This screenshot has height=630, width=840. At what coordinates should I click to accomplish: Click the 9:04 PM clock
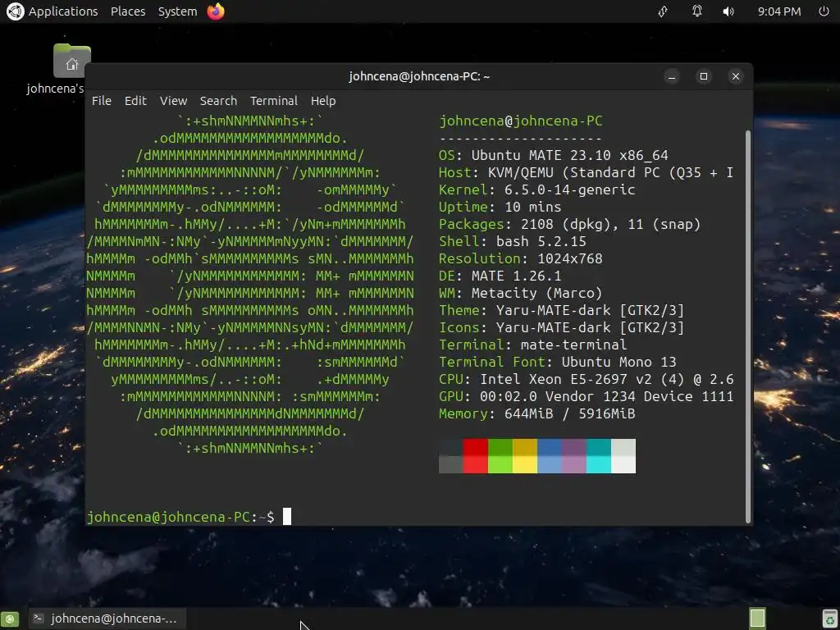pos(779,11)
